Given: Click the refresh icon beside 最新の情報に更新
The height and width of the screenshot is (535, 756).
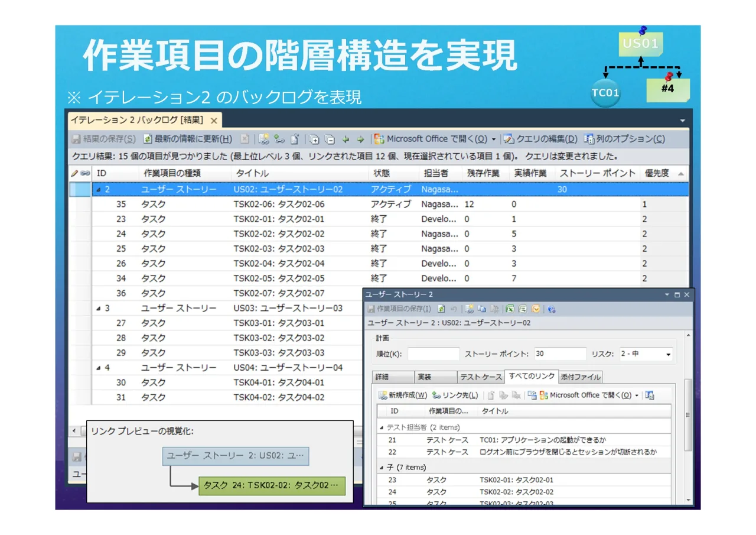Looking at the screenshot, I should coord(148,140).
